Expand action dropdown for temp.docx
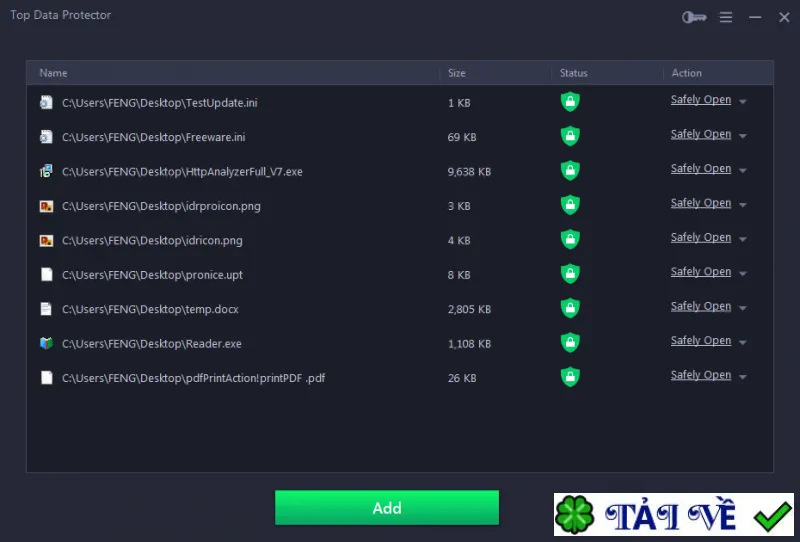 pos(743,308)
